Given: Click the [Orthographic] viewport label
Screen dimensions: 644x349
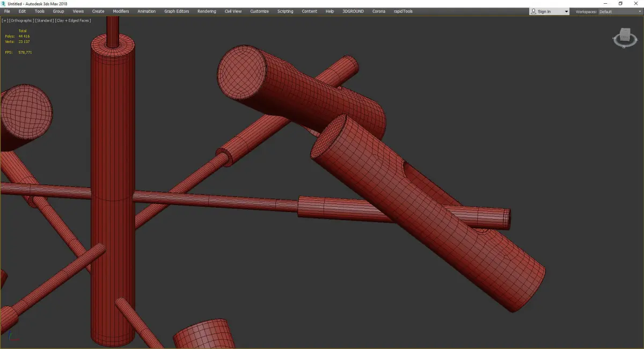Looking at the screenshot, I should click(21, 20).
